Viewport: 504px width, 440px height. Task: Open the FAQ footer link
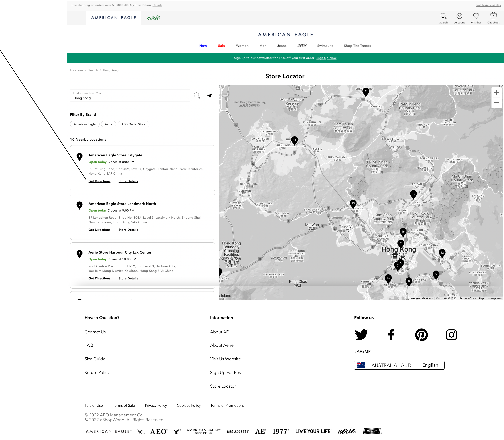coord(89,345)
